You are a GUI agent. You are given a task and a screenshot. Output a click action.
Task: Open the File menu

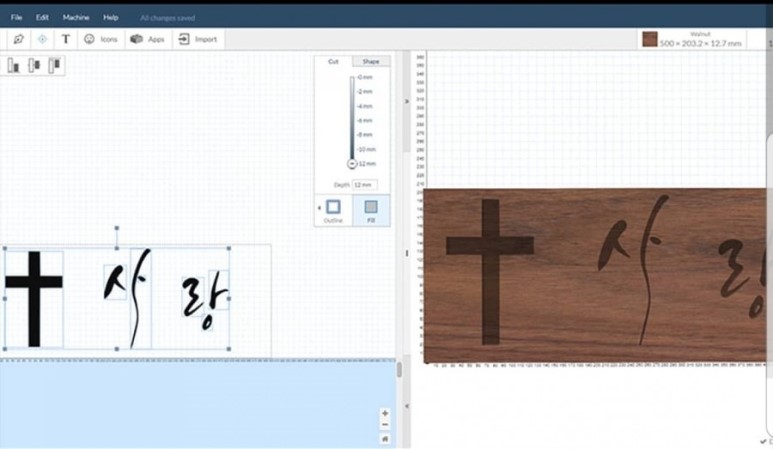16,18
